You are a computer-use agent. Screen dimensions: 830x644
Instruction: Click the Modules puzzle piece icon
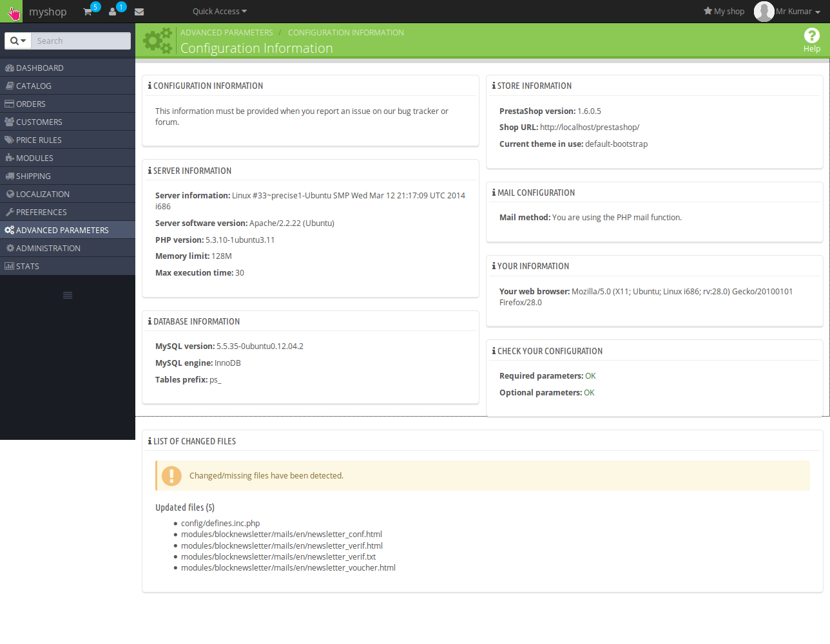tap(10, 158)
